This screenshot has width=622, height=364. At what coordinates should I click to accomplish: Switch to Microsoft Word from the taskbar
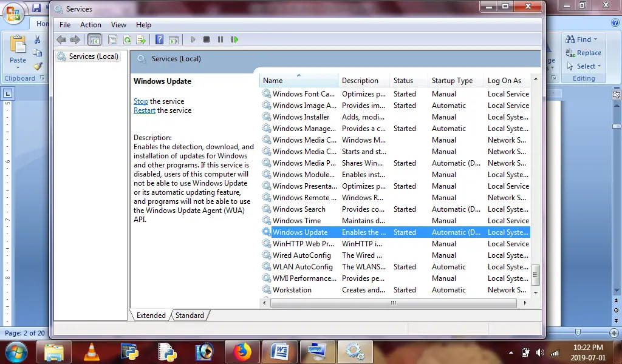[x=279, y=352]
